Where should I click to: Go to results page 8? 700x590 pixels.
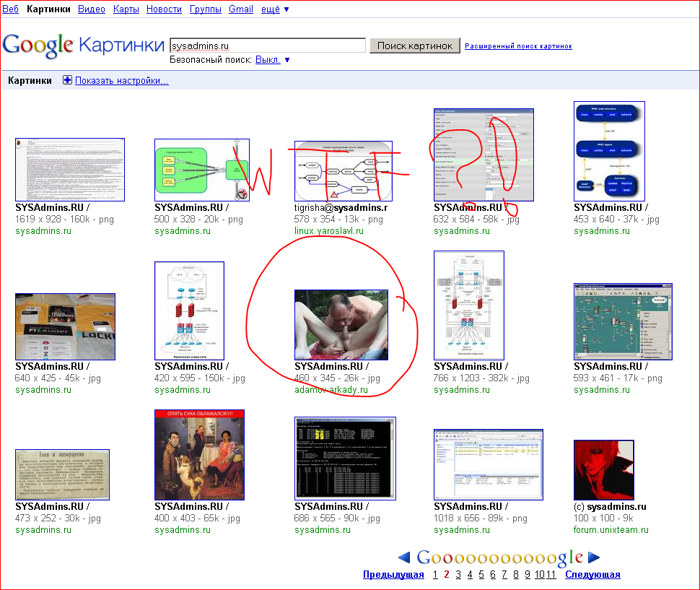coord(516,574)
